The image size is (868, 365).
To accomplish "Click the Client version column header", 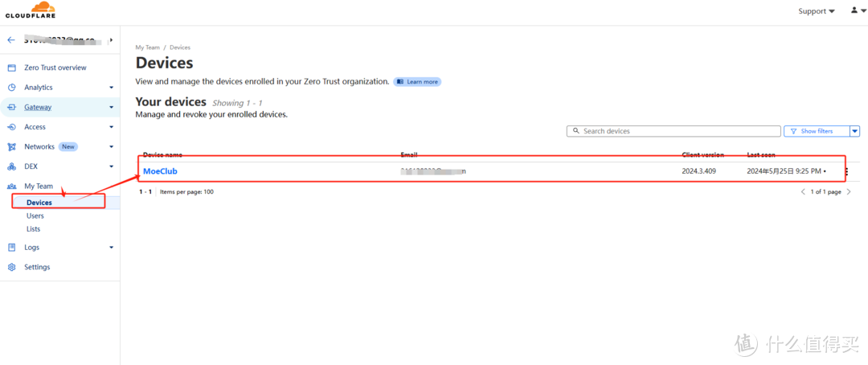I will coord(702,154).
